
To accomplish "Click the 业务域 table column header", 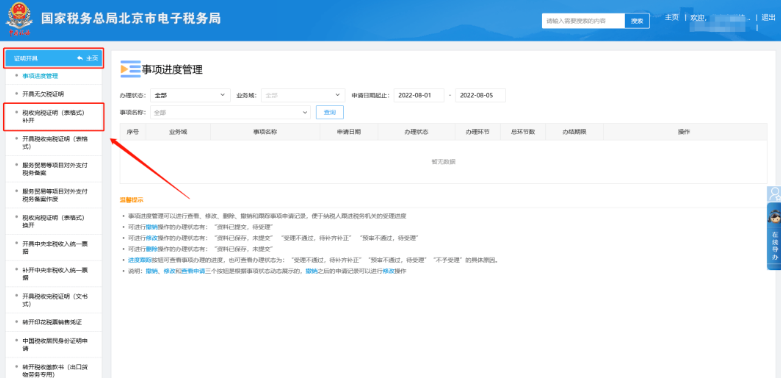I will coord(178,132).
